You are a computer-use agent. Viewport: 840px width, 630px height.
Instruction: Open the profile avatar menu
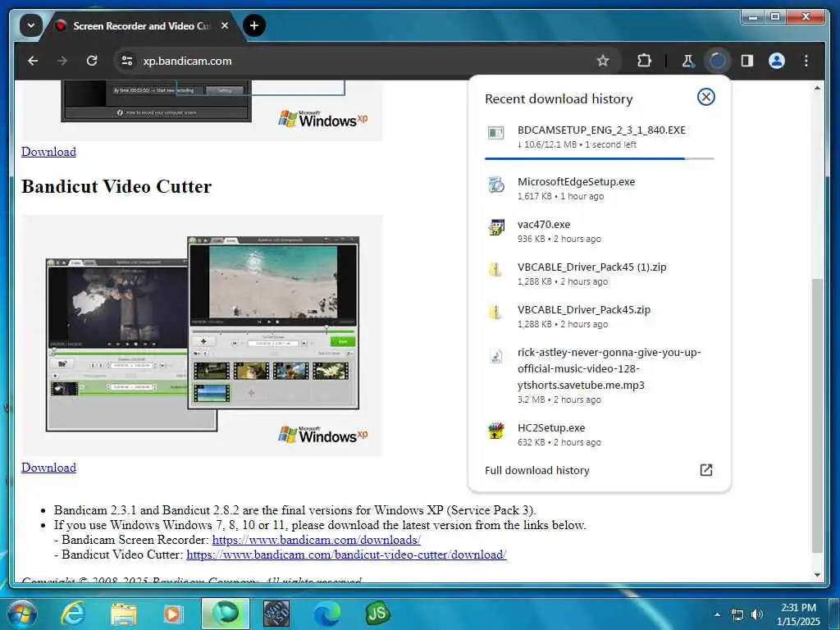776,61
